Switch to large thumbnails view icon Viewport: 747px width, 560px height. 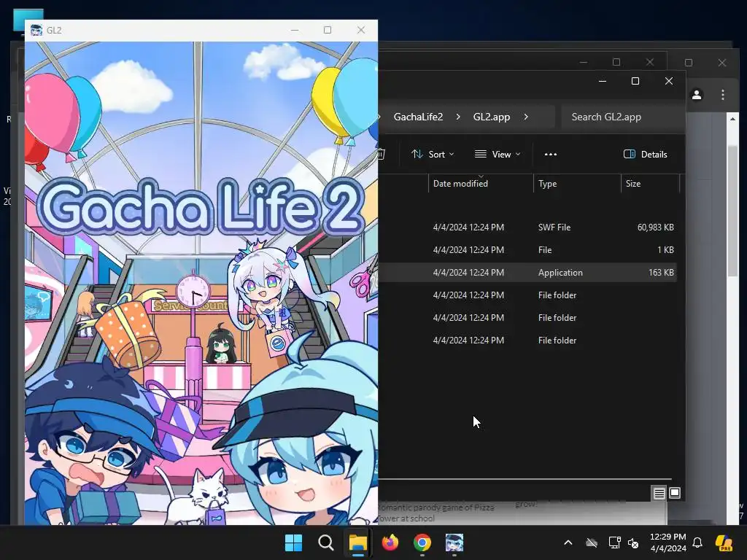pos(675,493)
